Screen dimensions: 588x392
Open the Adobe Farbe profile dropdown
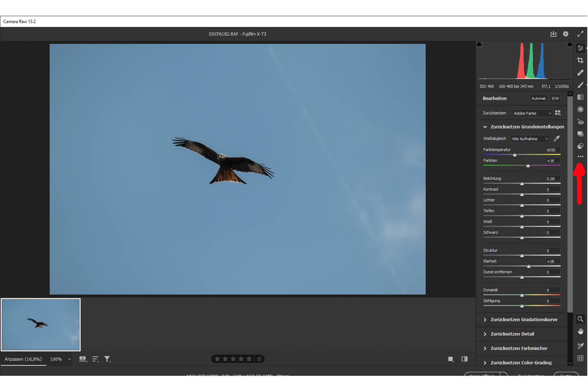pos(532,113)
